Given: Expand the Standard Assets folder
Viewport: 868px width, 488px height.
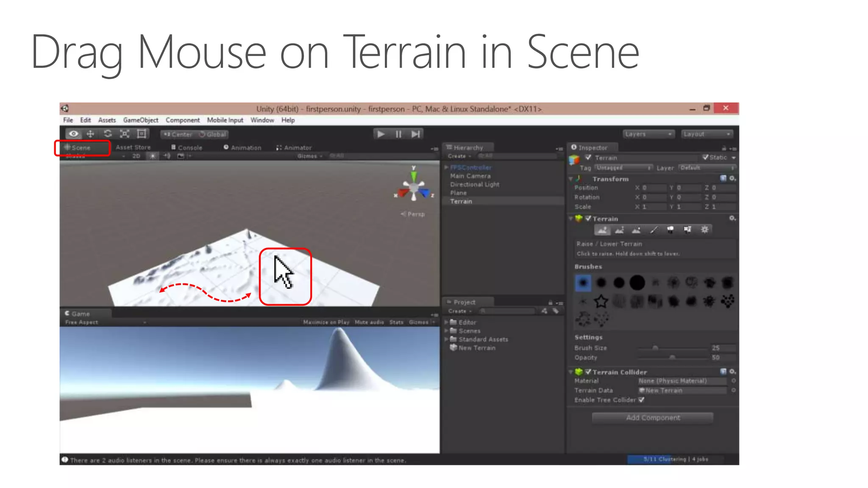Looking at the screenshot, I should [x=446, y=339].
